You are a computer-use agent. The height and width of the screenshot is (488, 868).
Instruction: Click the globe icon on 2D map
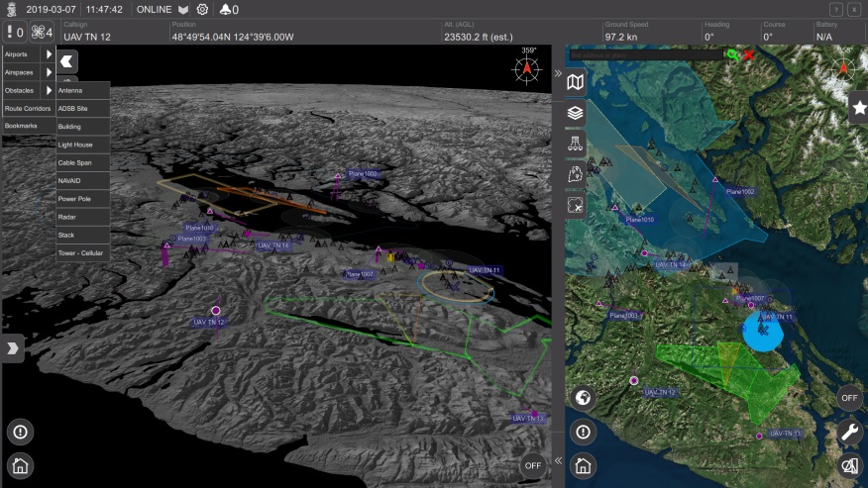click(584, 398)
